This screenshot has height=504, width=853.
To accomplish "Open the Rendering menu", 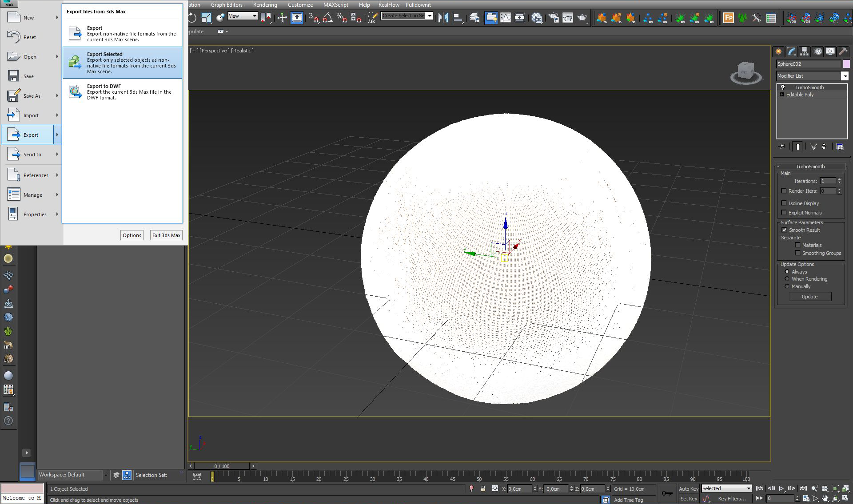I will point(265,5).
